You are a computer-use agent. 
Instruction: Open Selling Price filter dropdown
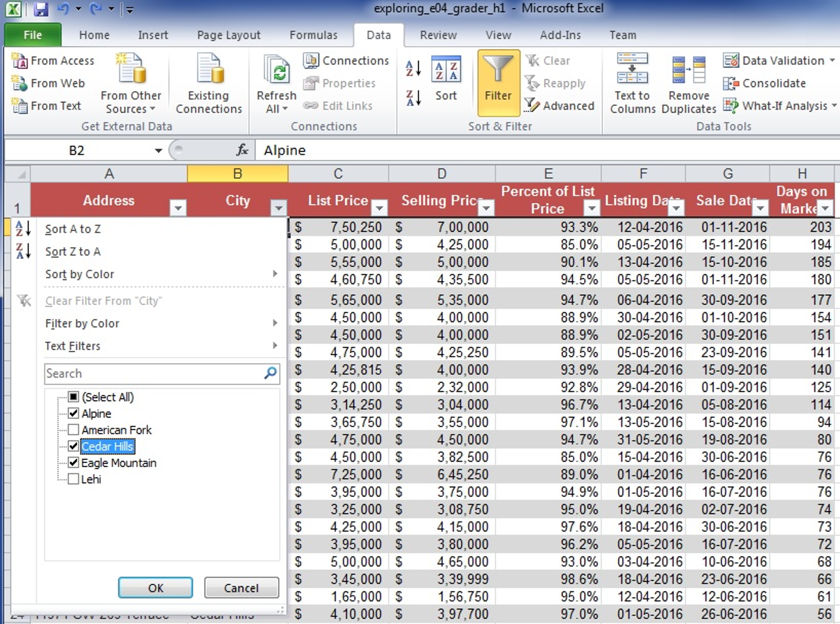[x=487, y=208]
